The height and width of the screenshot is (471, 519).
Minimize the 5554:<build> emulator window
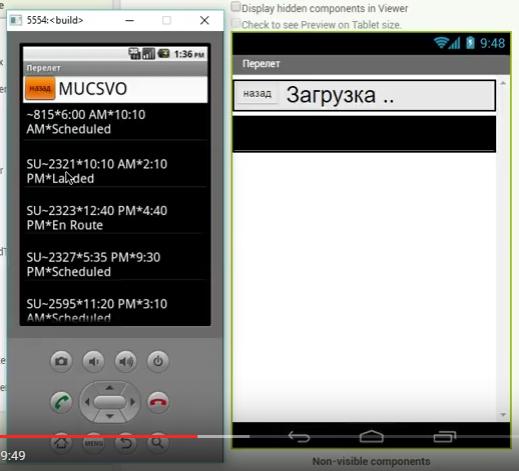pos(130,21)
